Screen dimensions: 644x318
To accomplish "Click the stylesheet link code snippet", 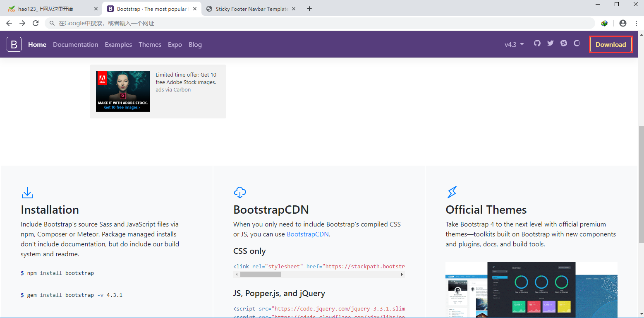I will pyautogui.click(x=319, y=266).
